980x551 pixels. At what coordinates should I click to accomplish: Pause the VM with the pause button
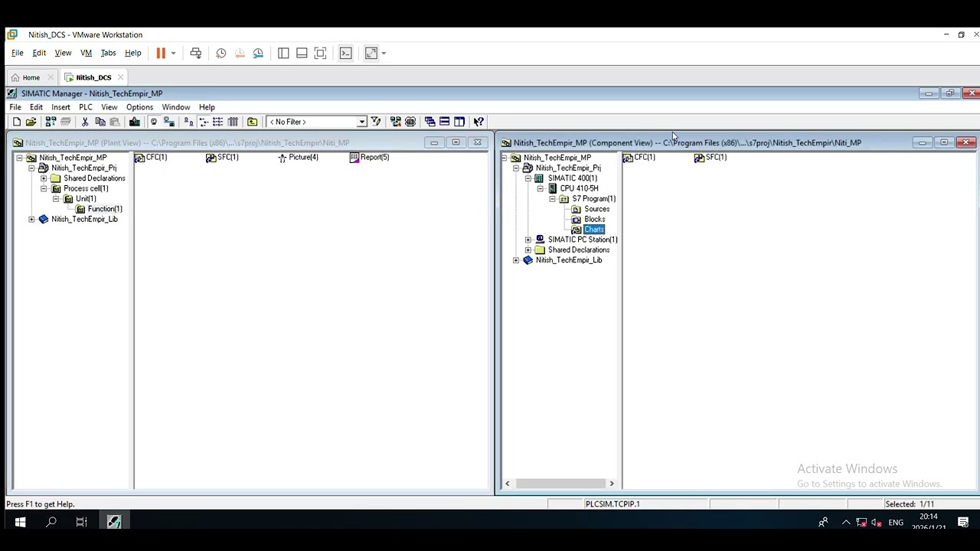(x=161, y=53)
